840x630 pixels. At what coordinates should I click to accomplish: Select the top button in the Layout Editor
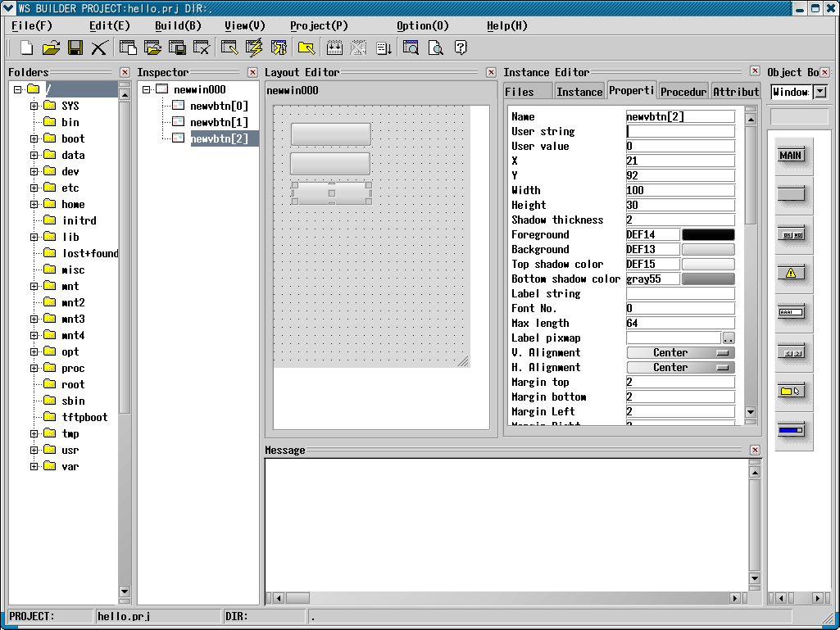pyautogui.click(x=331, y=134)
